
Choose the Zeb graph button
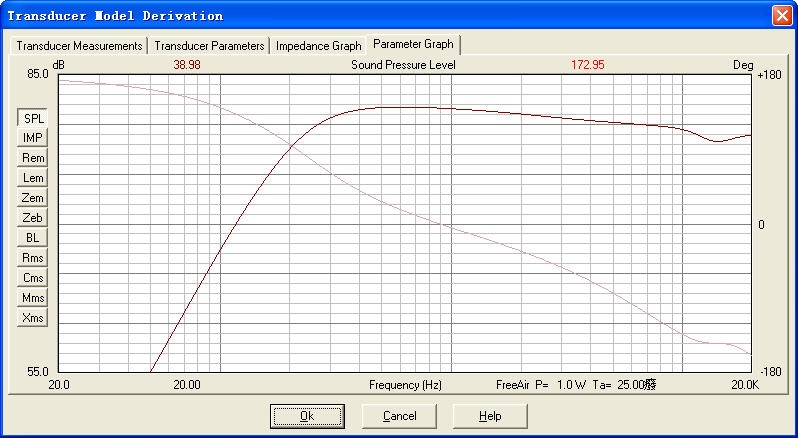(33, 218)
